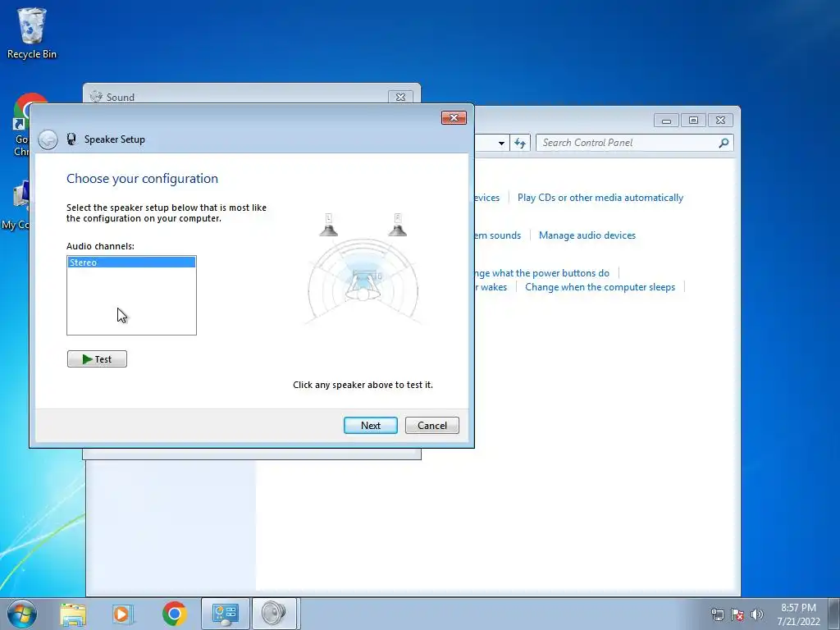Minimize the Control Panel window
Image resolution: width=840 pixels, height=630 pixels.
666,120
